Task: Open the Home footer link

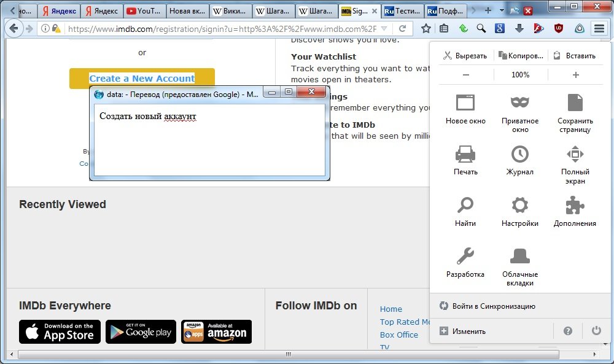Action: point(391,309)
